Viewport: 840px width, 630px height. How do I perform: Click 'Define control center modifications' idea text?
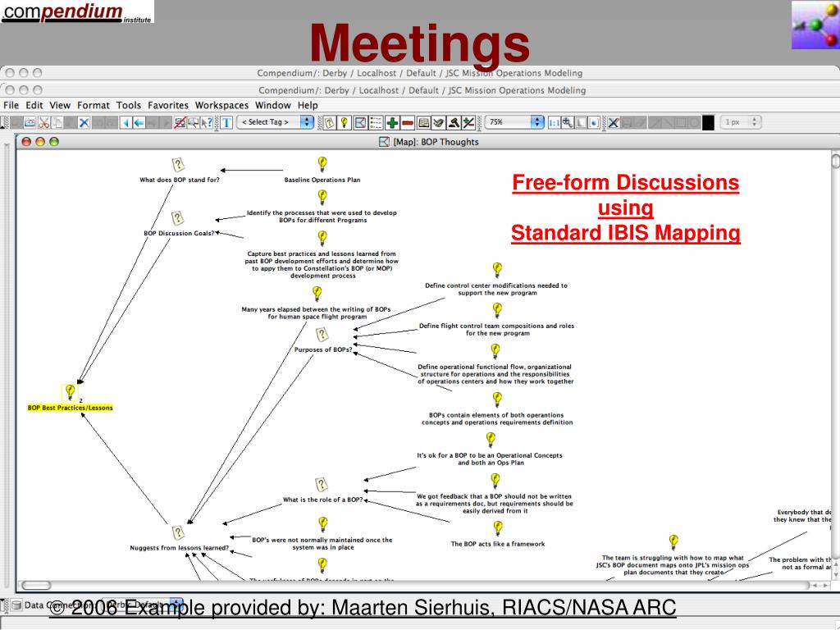click(496, 290)
